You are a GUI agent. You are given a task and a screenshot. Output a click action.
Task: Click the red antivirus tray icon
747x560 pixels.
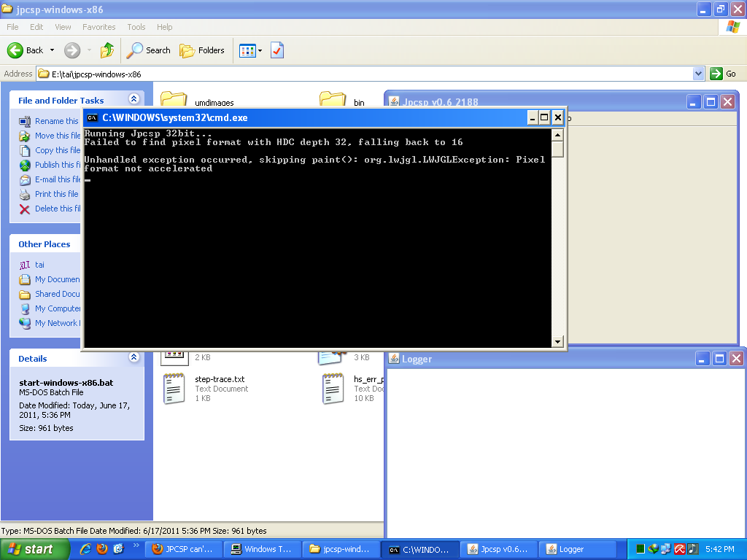coord(680,549)
